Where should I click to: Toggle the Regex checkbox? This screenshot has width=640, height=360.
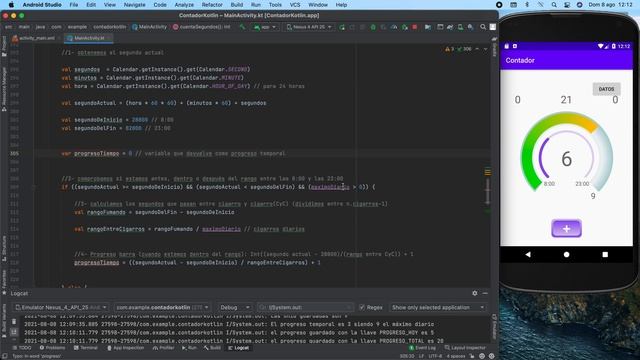(x=362, y=307)
